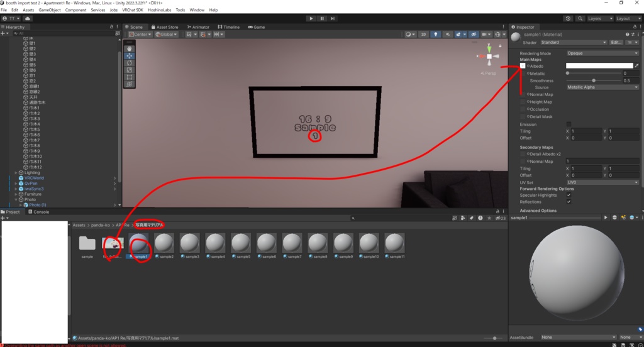
Task: Open Global handle rotation dropdown
Action: (x=166, y=35)
